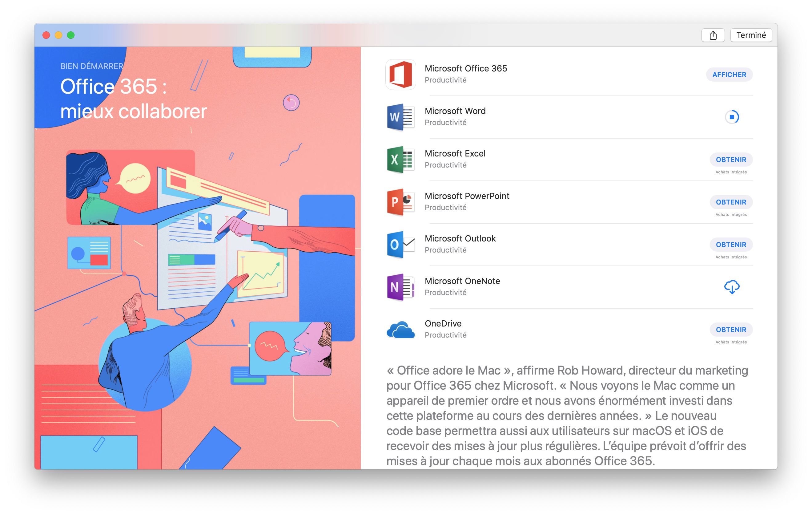Close the window with the red button
The width and height of the screenshot is (812, 515).
[46, 35]
